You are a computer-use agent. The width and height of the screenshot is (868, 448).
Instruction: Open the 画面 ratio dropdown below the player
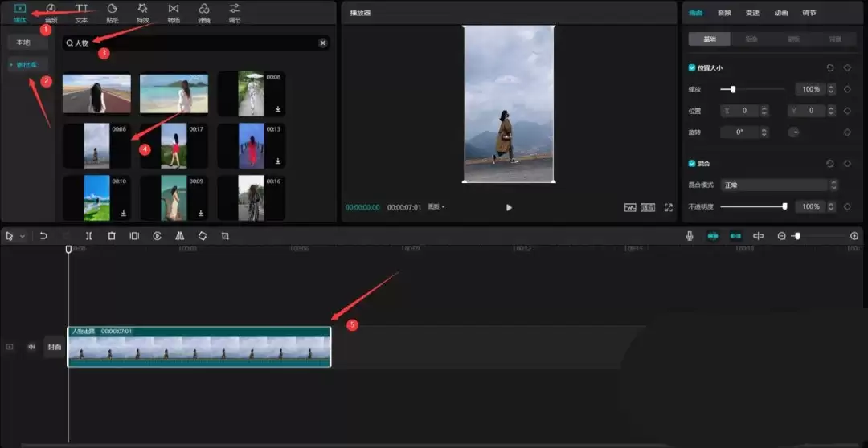click(436, 207)
